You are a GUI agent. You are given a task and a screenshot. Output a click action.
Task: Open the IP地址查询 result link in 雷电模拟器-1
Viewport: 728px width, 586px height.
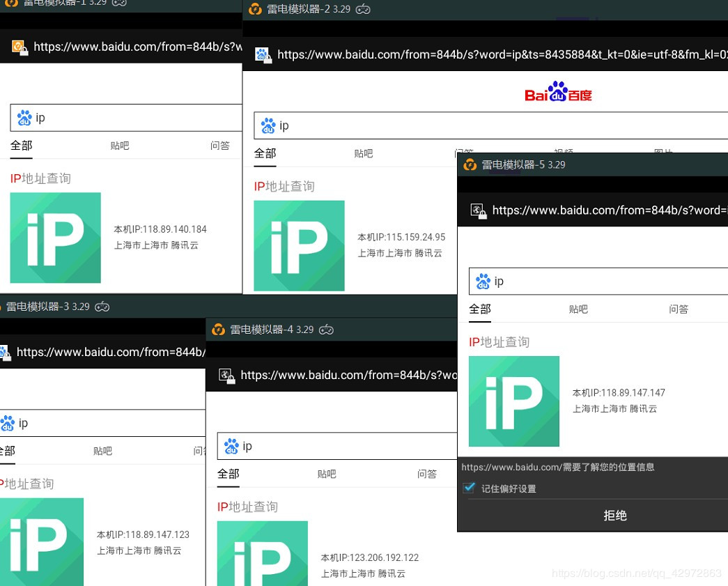tap(40, 179)
